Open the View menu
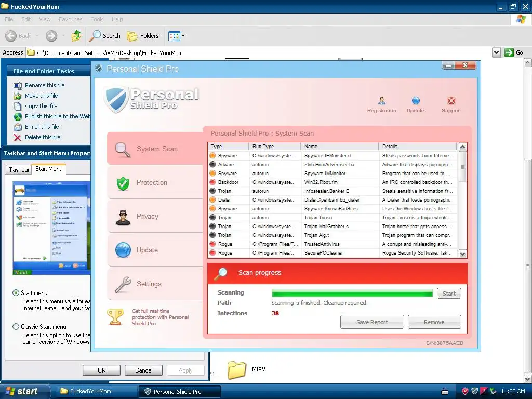Viewport: 532px width, 399px height. tap(45, 19)
